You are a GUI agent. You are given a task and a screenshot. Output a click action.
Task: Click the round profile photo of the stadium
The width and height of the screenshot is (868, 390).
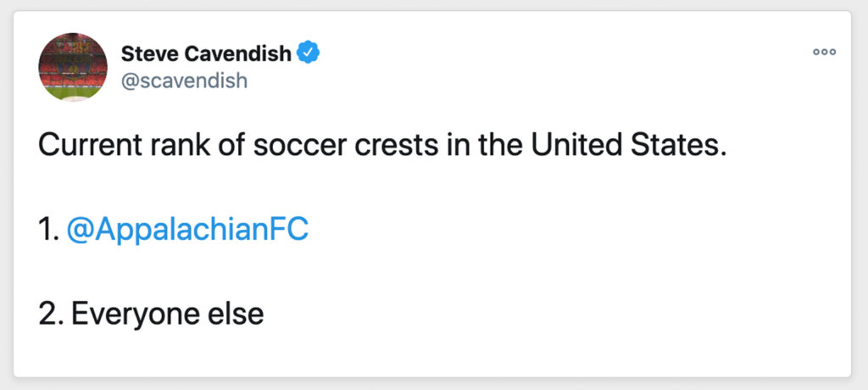coord(73,67)
